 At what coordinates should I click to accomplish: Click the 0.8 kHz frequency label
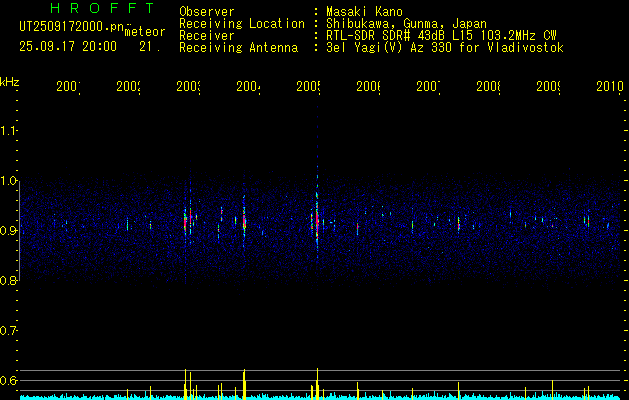[9, 281]
